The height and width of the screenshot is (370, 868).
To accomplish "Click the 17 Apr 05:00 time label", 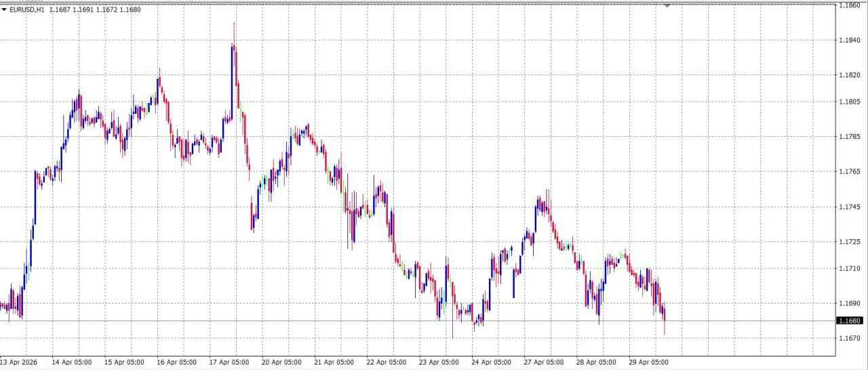I will (229, 363).
